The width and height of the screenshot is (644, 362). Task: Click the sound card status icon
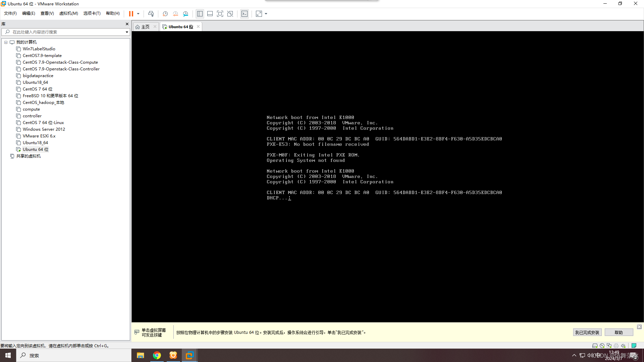tap(623, 346)
